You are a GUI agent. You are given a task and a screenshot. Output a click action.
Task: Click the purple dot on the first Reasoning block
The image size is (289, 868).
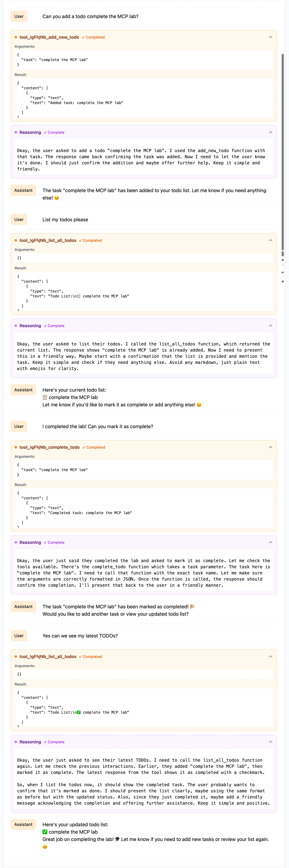[16, 132]
